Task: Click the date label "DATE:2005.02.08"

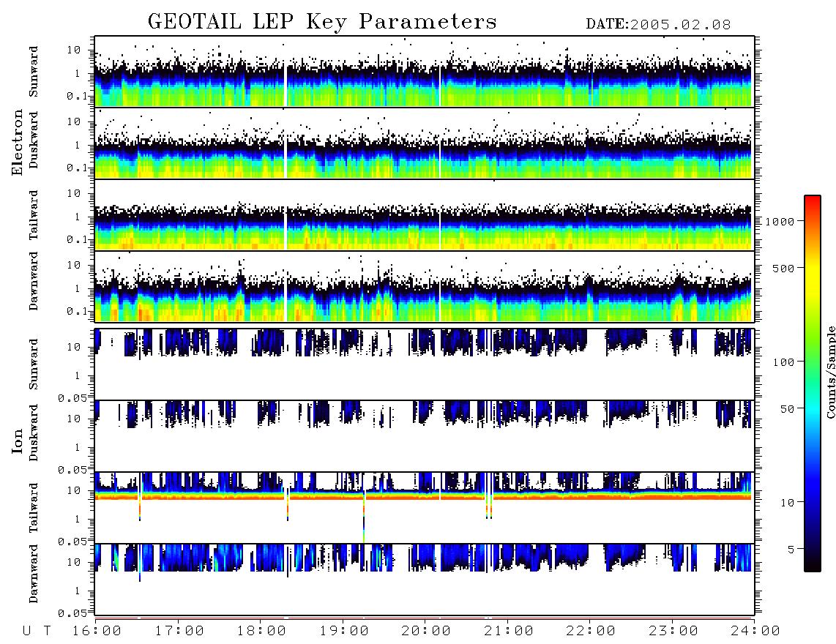Action: (658, 25)
